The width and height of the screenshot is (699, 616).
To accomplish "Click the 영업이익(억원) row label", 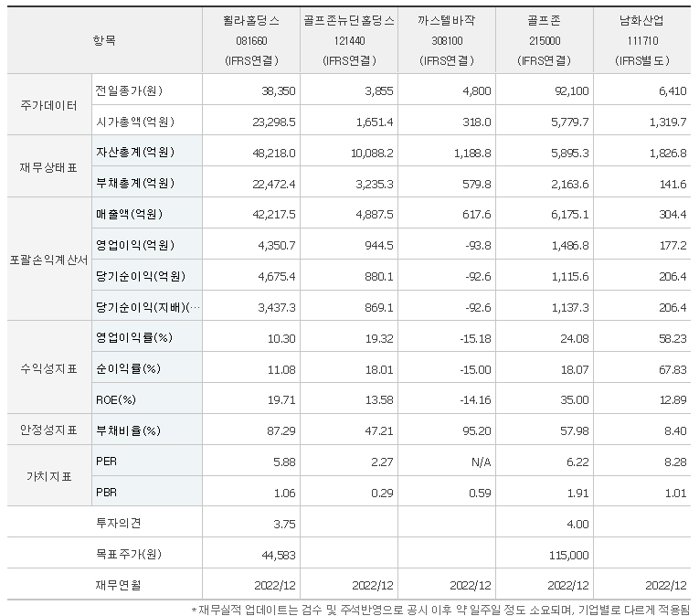I will (x=135, y=245).
